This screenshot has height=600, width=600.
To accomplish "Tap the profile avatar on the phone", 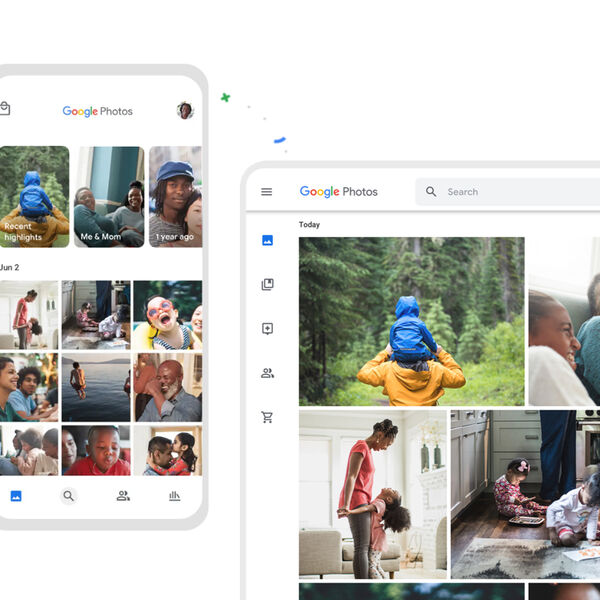I will pos(185,111).
